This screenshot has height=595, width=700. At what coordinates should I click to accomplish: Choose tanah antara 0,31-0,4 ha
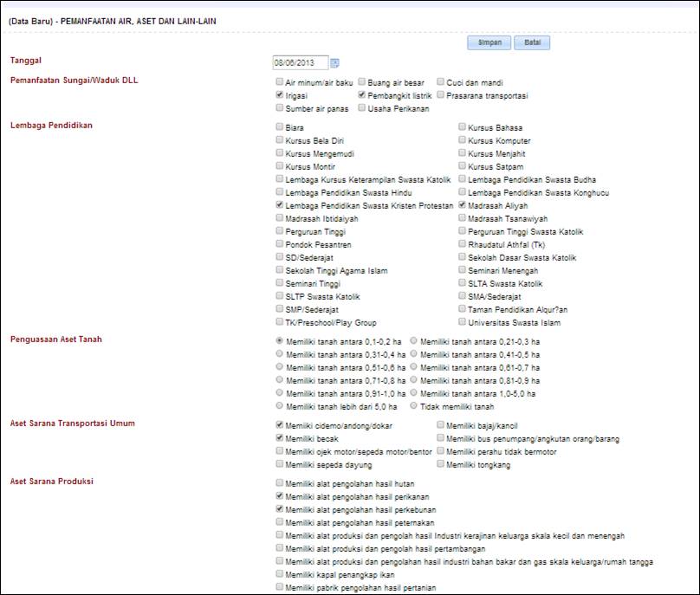pyautogui.click(x=280, y=353)
